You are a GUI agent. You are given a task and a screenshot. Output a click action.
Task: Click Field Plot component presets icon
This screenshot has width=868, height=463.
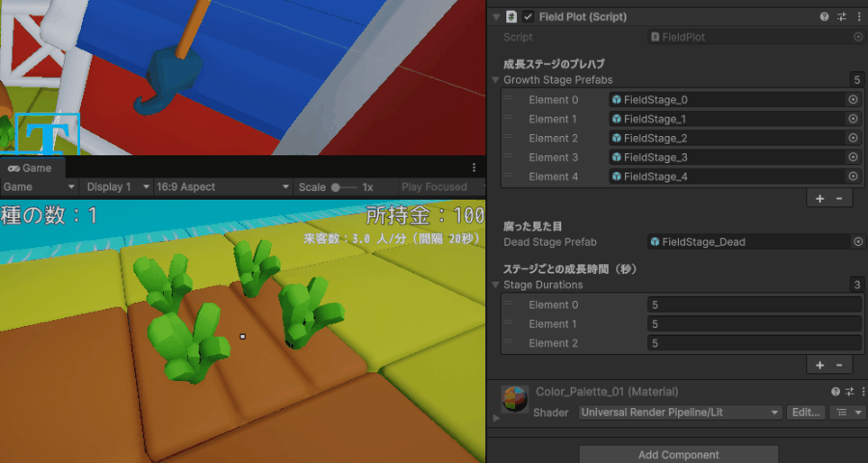840,17
